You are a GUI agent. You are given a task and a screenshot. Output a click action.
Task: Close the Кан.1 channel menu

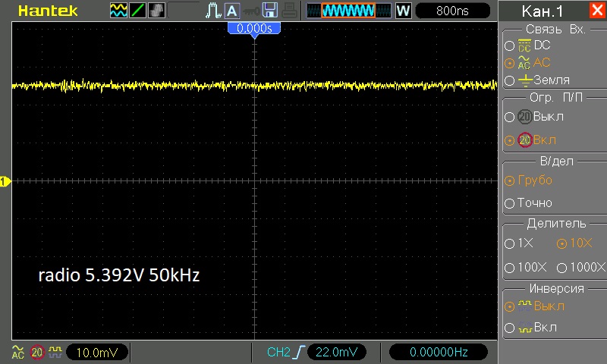point(598,10)
